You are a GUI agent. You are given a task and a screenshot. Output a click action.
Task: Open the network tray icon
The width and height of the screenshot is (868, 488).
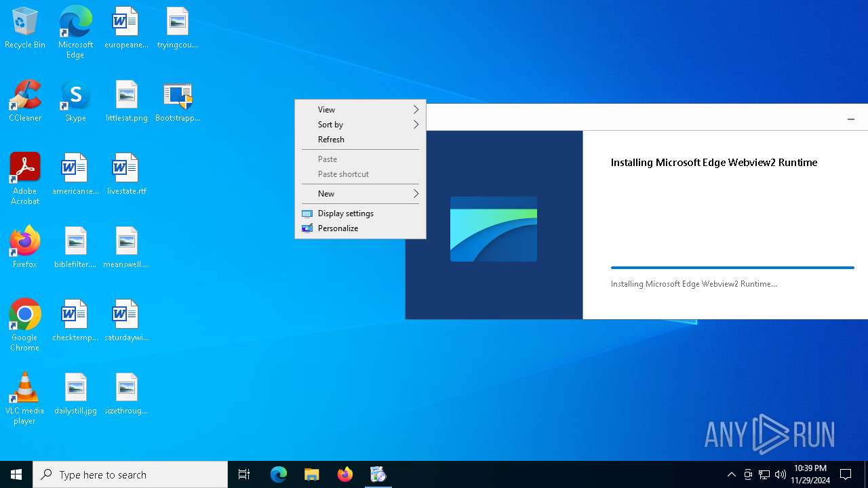point(764,474)
